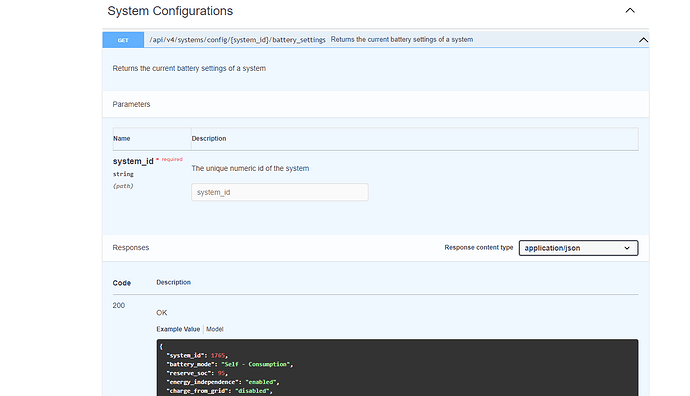The width and height of the screenshot is (690, 396).
Task: Click the Description column header in parameters
Action: pyautogui.click(x=209, y=139)
